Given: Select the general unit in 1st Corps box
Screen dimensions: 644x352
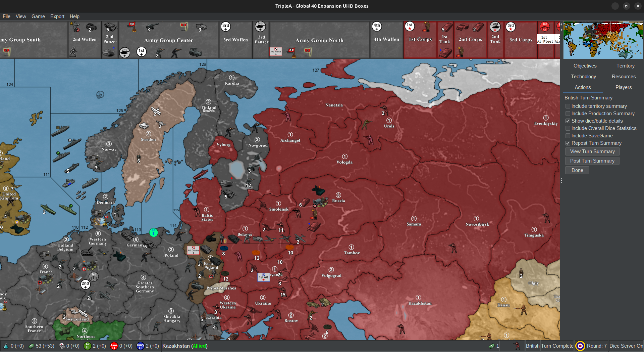Looking at the screenshot, I should click(x=426, y=27).
